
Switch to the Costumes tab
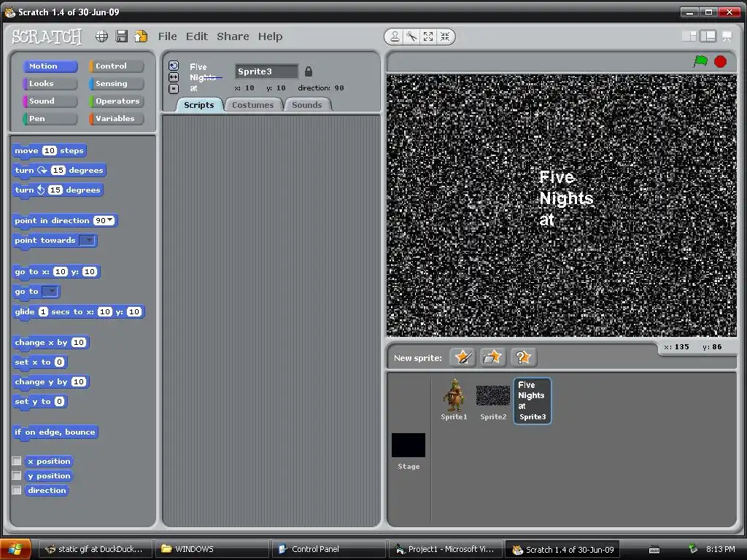click(253, 105)
